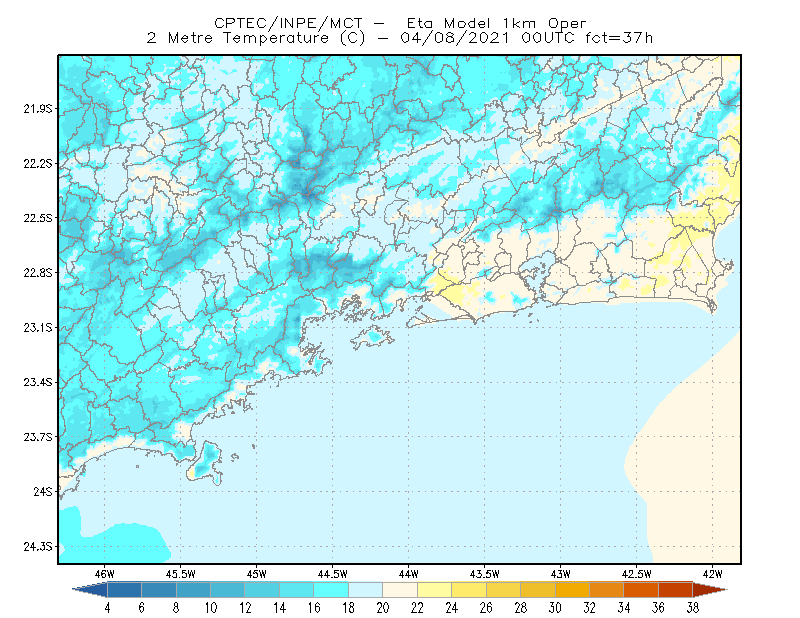Select the cream swatch between 20 and 22

pyautogui.click(x=400, y=590)
